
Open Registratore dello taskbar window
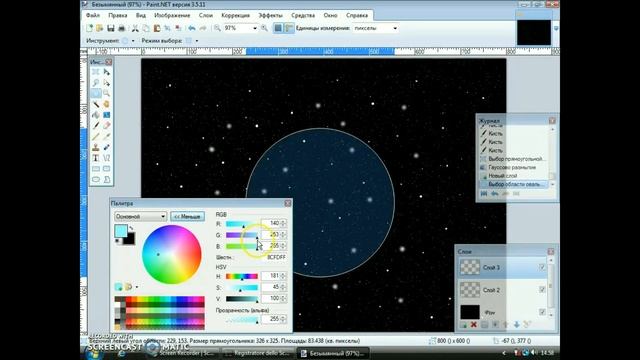tap(258, 353)
